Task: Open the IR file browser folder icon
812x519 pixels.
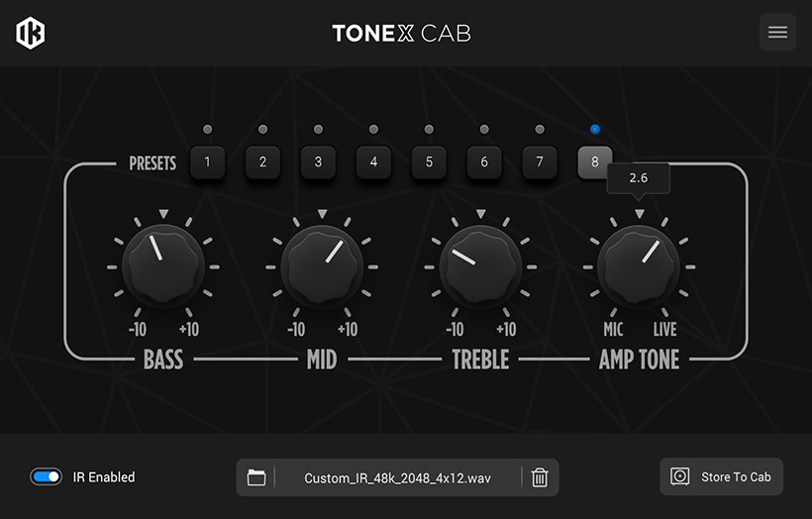Action: pos(256,477)
